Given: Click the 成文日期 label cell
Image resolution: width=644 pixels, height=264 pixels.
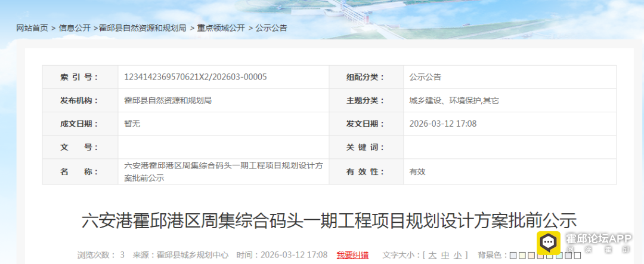Looking at the screenshot, I should click(80, 124).
